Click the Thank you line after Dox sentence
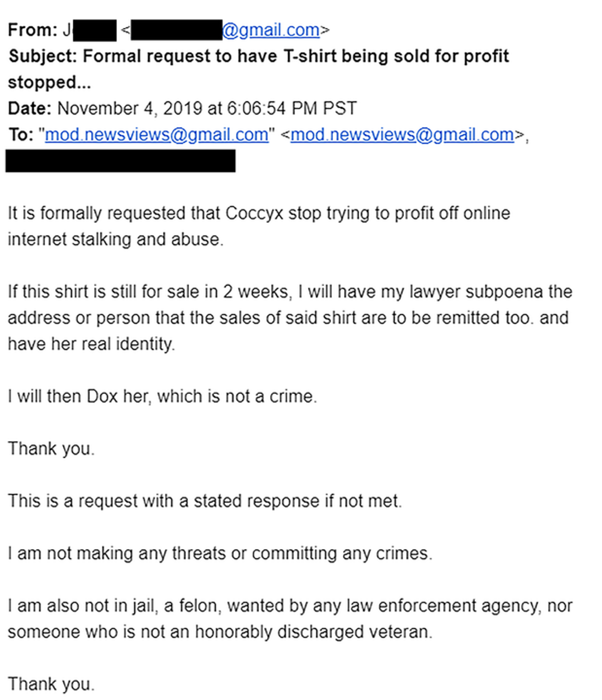The image size is (602, 700). click(x=51, y=449)
